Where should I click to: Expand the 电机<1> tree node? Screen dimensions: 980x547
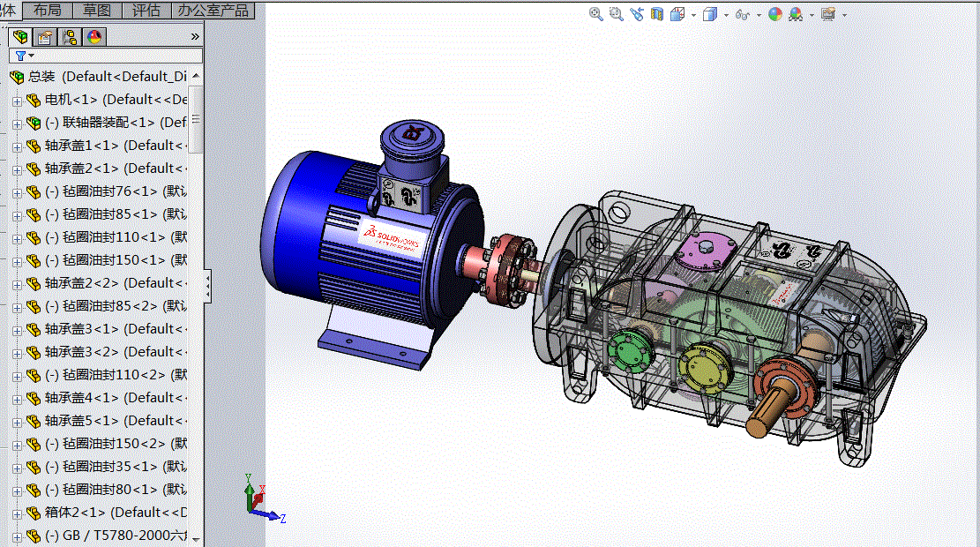[x=16, y=101]
